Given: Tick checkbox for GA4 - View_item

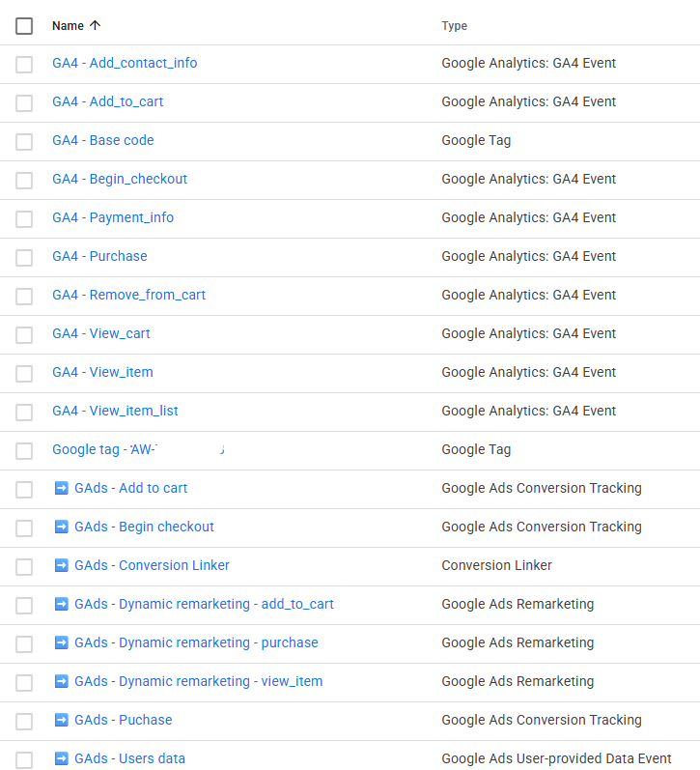Looking at the screenshot, I should point(24,374).
